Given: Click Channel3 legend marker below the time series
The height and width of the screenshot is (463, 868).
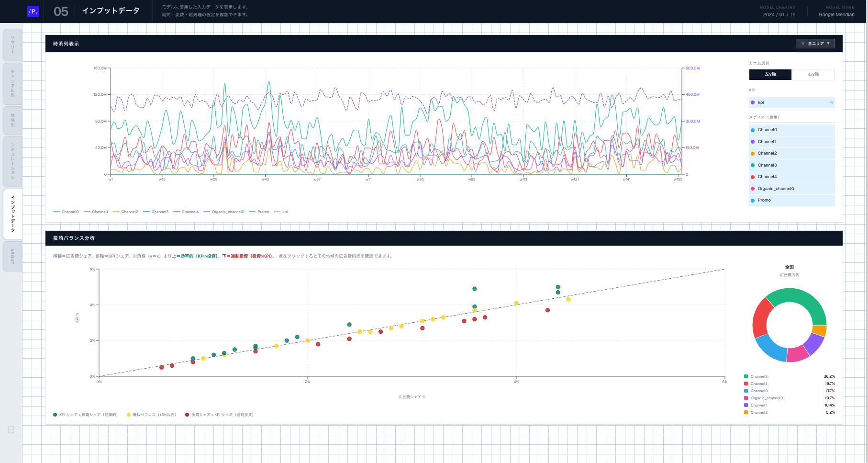Looking at the screenshot, I should (x=146, y=212).
